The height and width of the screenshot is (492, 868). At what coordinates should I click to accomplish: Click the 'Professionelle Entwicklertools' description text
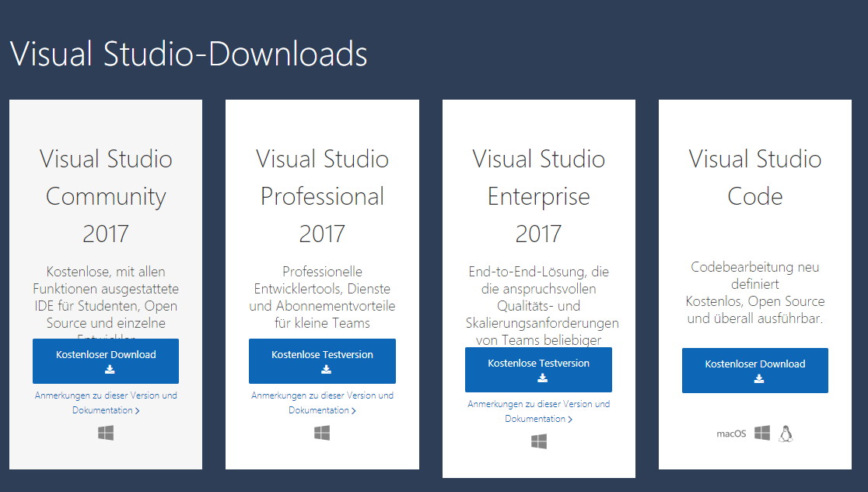[x=322, y=297]
